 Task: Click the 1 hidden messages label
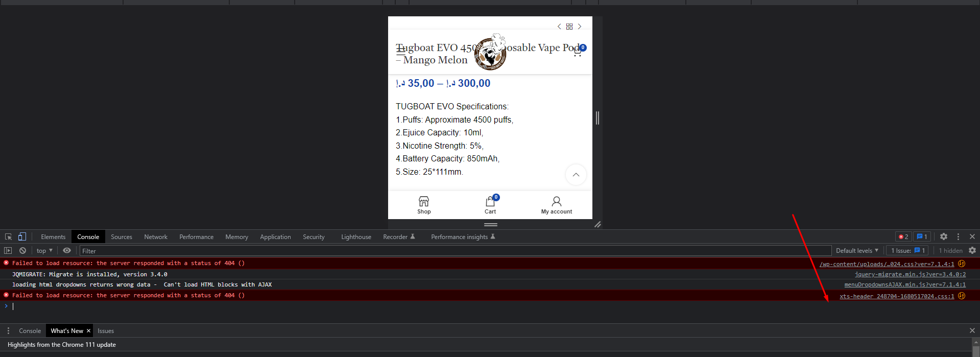pyautogui.click(x=950, y=251)
